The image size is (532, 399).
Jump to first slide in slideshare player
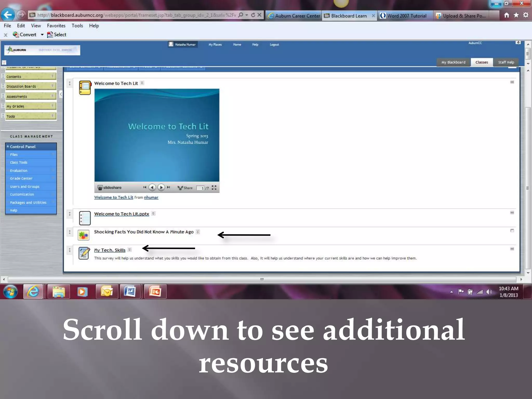[x=145, y=187]
